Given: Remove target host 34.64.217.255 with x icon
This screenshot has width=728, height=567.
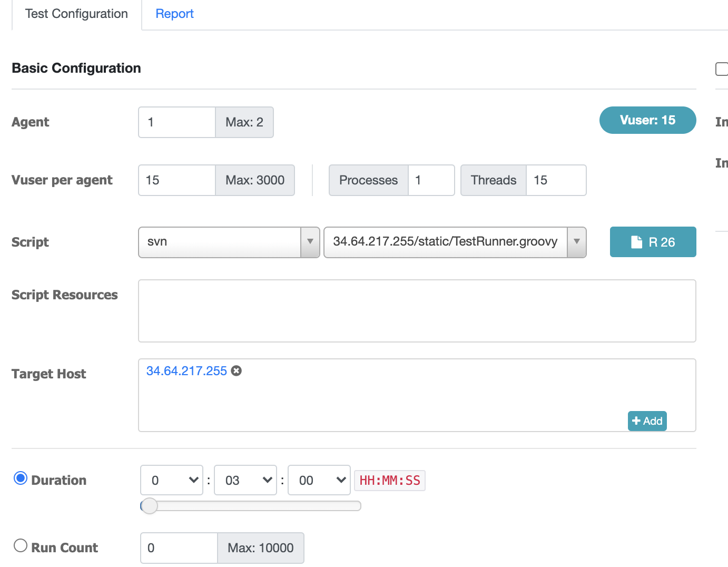Looking at the screenshot, I should pyautogui.click(x=237, y=371).
